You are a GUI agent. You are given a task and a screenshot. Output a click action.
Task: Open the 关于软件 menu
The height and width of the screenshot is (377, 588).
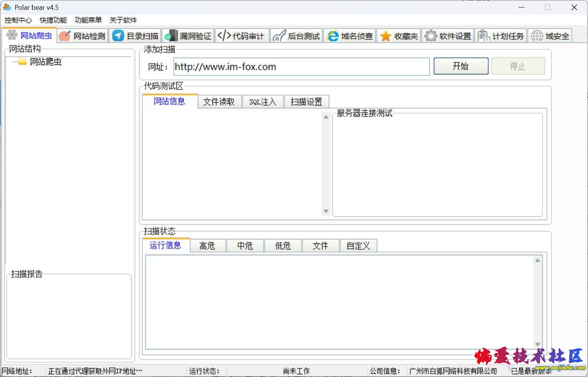coord(123,20)
